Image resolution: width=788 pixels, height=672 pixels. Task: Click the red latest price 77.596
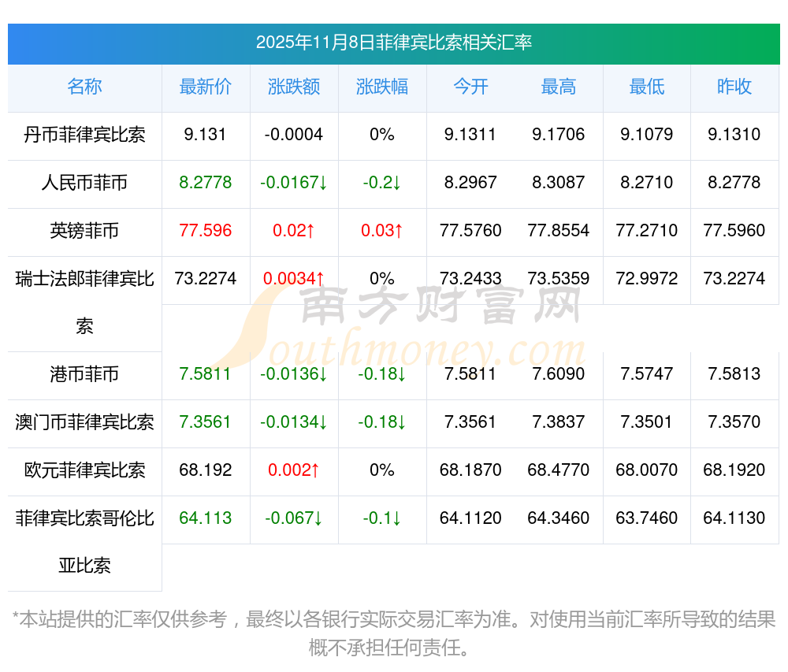coord(206,231)
